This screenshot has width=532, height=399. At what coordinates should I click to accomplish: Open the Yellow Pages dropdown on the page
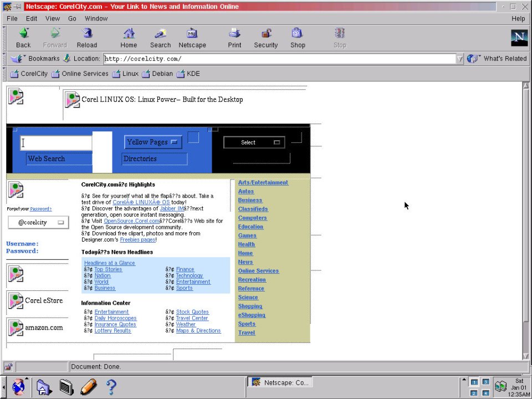(x=152, y=142)
